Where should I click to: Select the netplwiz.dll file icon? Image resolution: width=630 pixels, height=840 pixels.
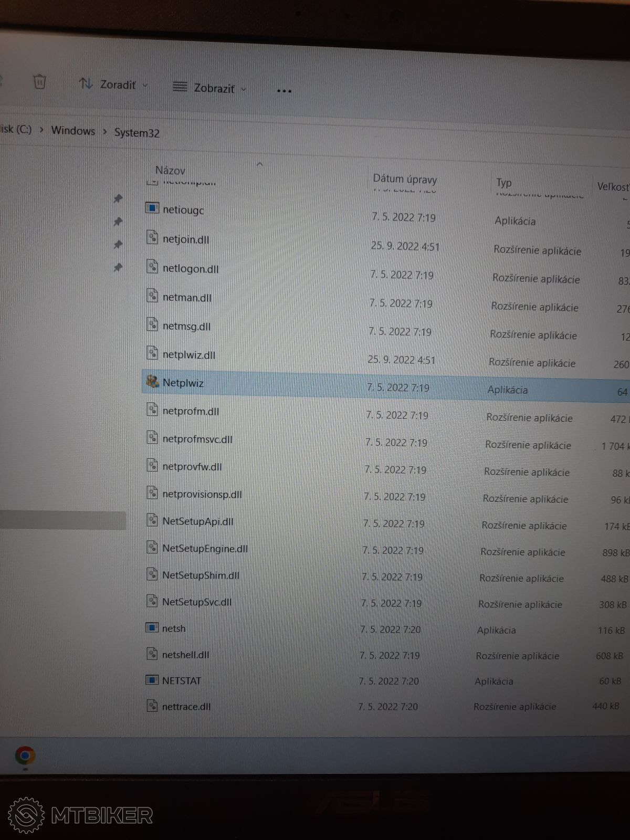(152, 353)
